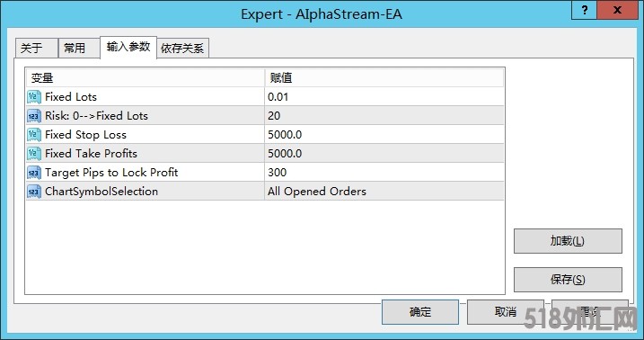Close the Expert dialog window
This screenshot has height=340, width=644.
(x=617, y=10)
